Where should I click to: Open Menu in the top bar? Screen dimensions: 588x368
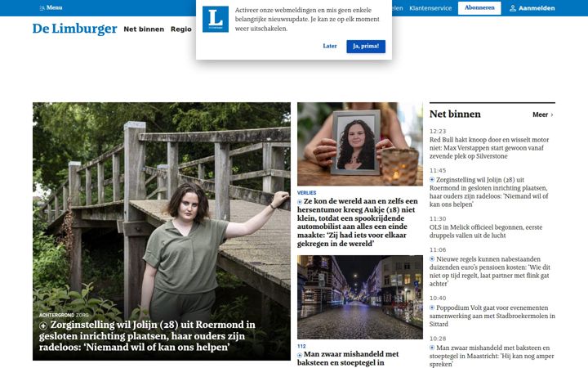[51, 7]
